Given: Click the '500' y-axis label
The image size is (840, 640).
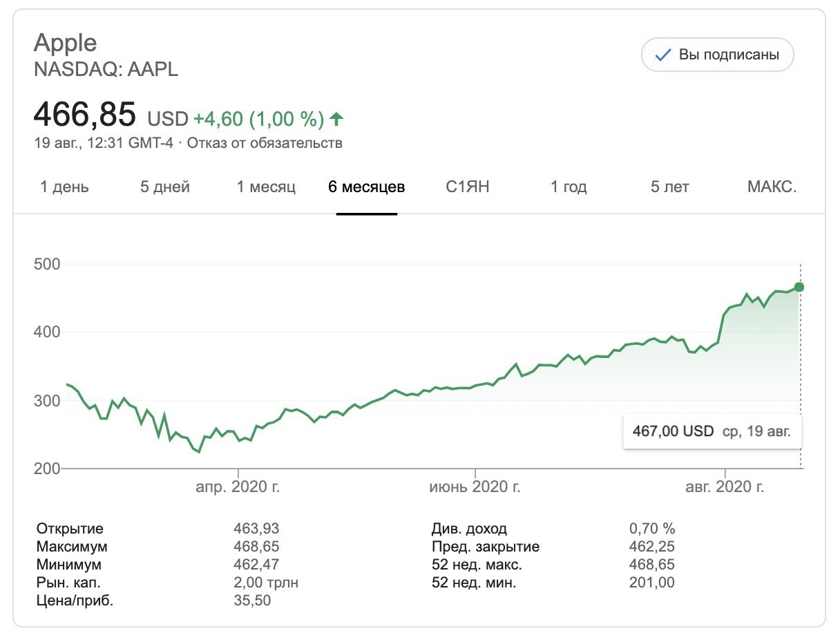Looking at the screenshot, I should pyautogui.click(x=46, y=264).
